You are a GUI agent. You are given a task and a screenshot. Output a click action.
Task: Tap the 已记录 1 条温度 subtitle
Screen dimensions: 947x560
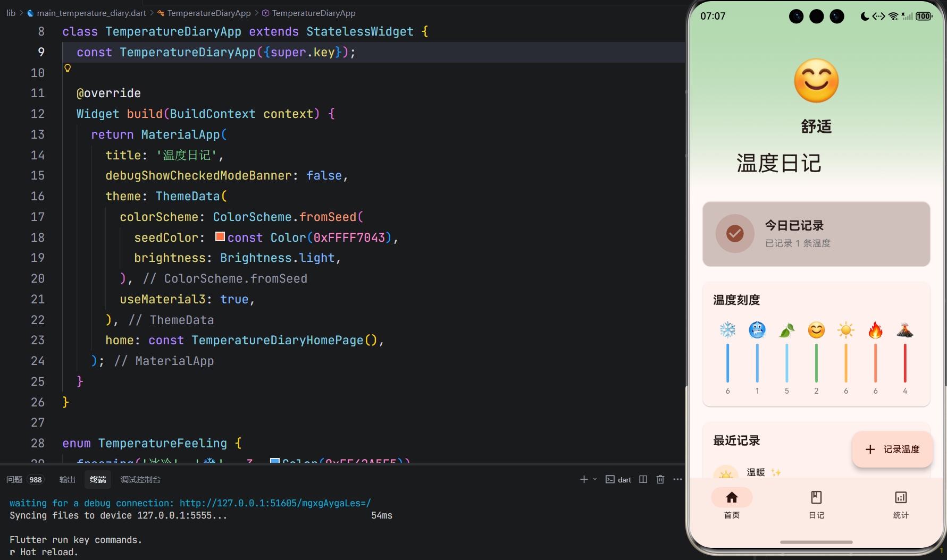point(798,243)
